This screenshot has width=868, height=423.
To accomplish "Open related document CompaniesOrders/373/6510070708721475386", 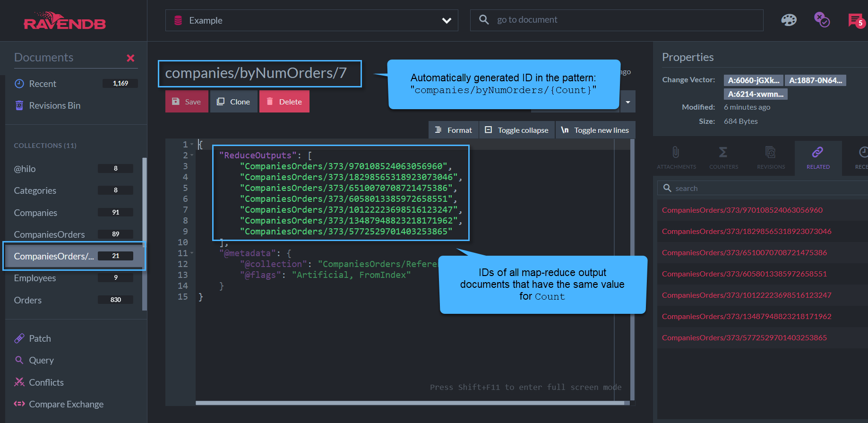I will [x=744, y=252].
